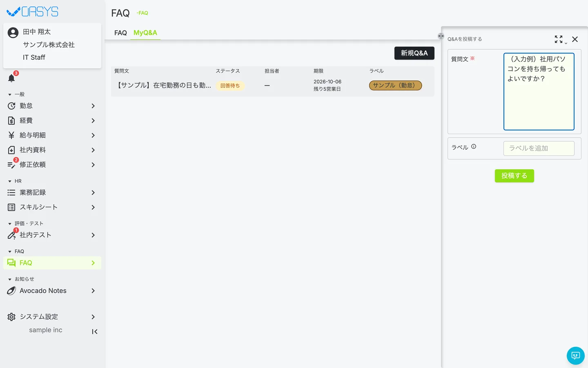Click the 期限 column header
This screenshot has width=588, height=368.
coord(318,71)
